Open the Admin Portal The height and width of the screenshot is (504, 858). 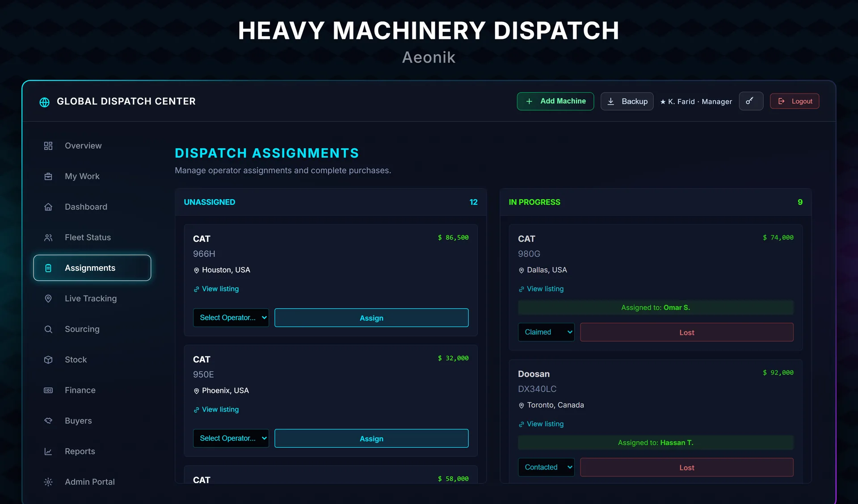[x=92, y=482]
